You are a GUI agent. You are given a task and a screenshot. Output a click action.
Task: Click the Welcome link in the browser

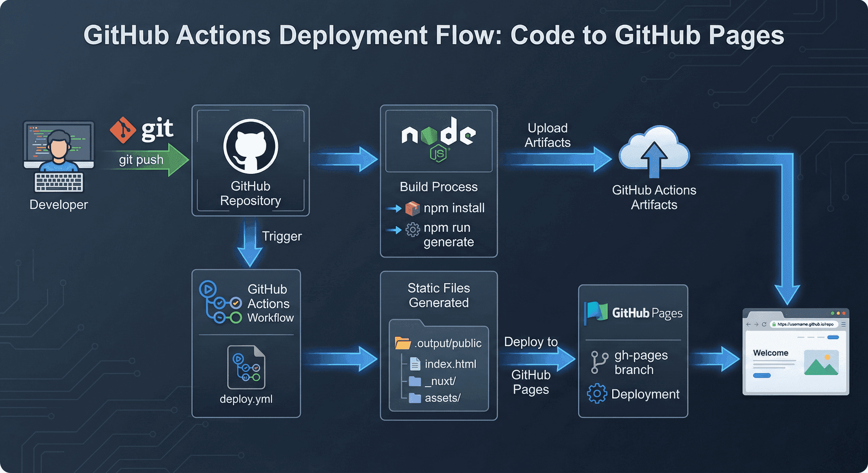(x=771, y=353)
